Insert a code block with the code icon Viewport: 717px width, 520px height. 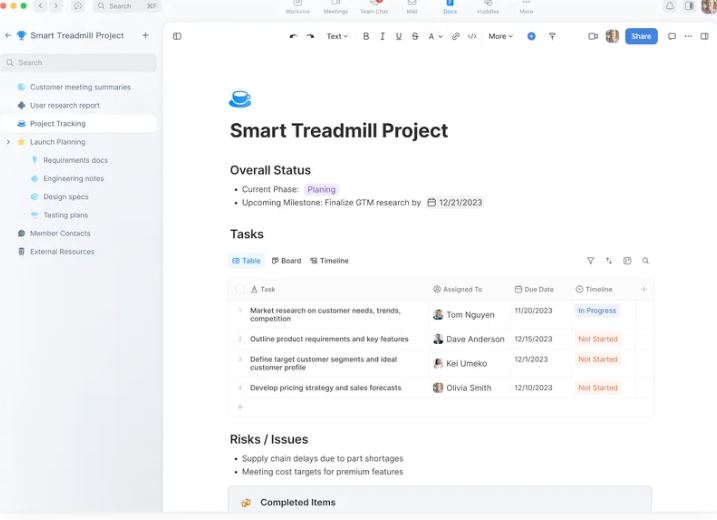tap(472, 36)
